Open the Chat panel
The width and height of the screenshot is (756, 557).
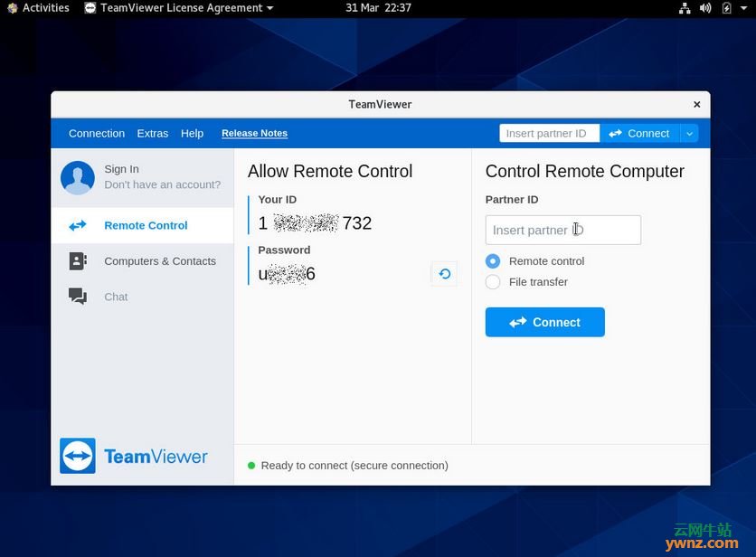coord(115,296)
